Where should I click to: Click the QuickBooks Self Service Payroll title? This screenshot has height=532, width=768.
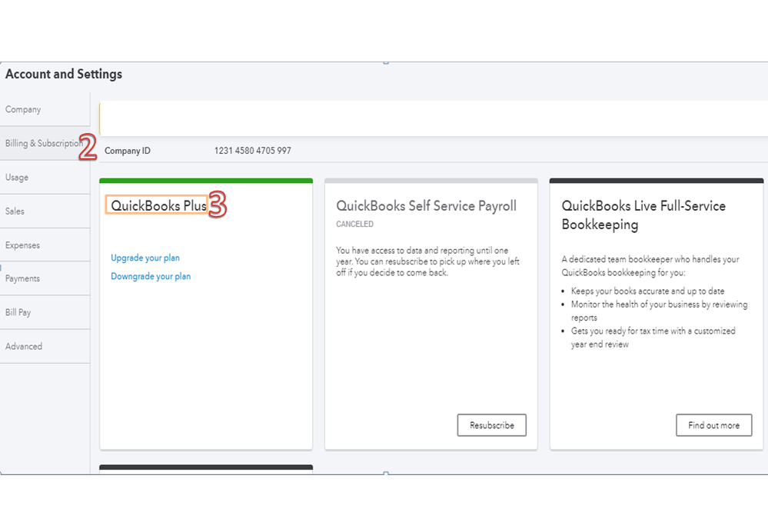[x=427, y=206]
